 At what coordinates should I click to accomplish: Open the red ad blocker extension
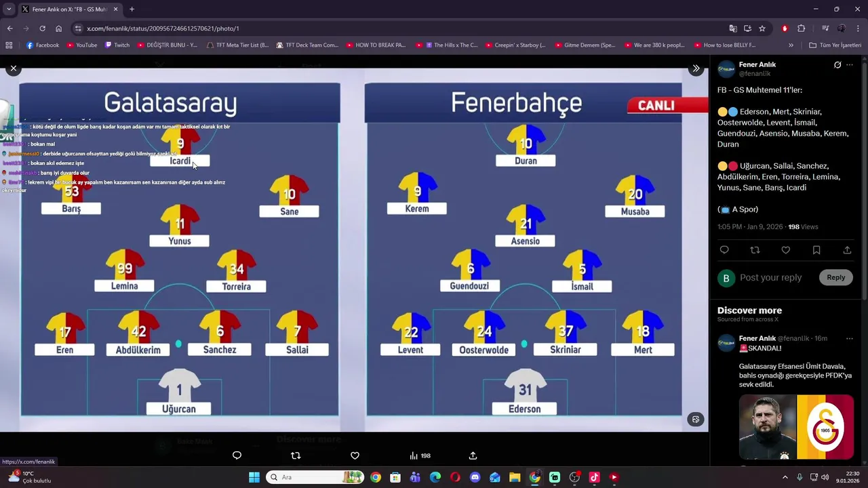[x=785, y=28]
